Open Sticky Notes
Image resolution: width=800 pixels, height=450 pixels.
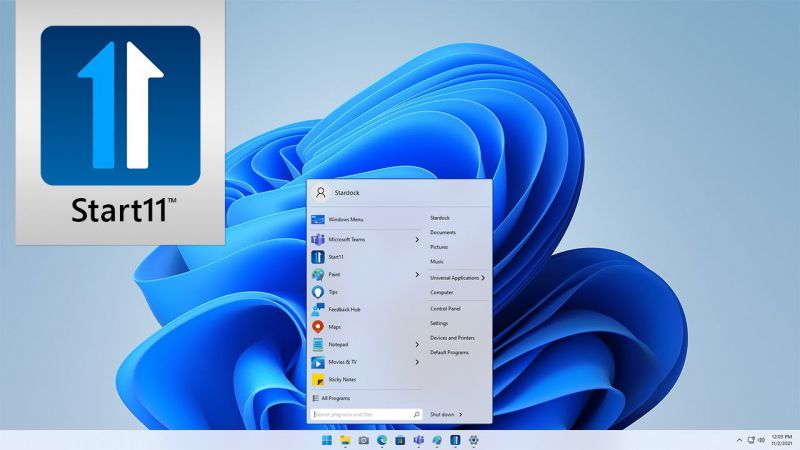coord(342,380)
